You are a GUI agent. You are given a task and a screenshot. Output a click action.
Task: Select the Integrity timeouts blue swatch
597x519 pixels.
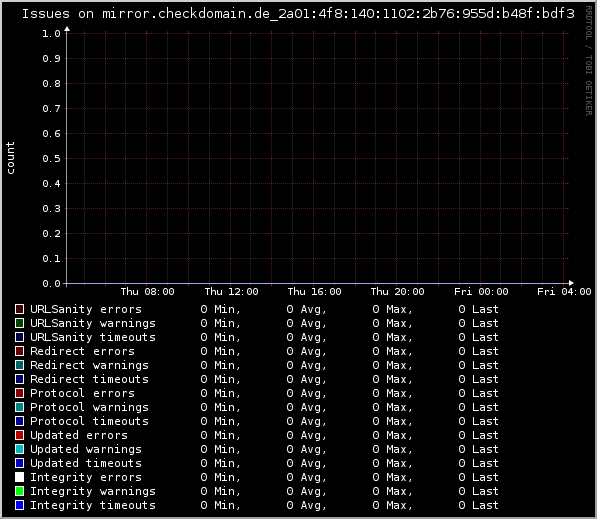(x=19, y=505)
